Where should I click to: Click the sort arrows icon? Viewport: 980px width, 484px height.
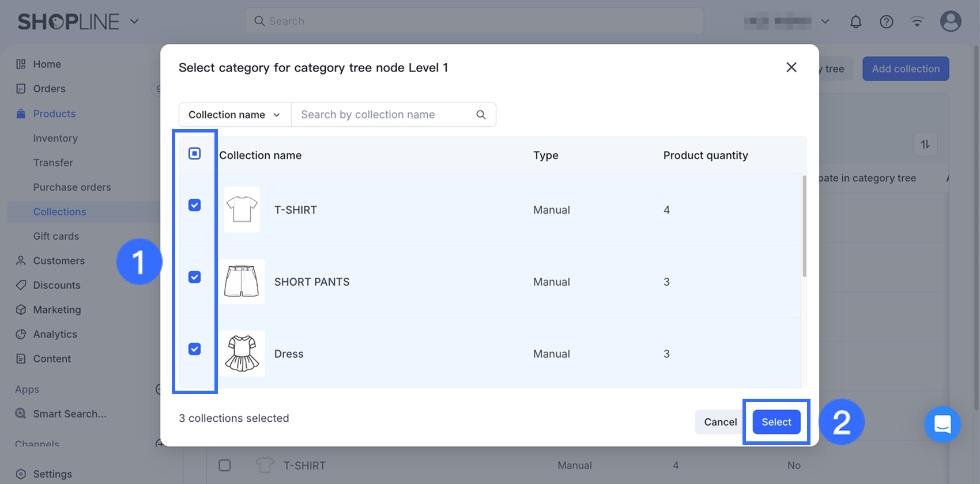[x=925, y=145]
